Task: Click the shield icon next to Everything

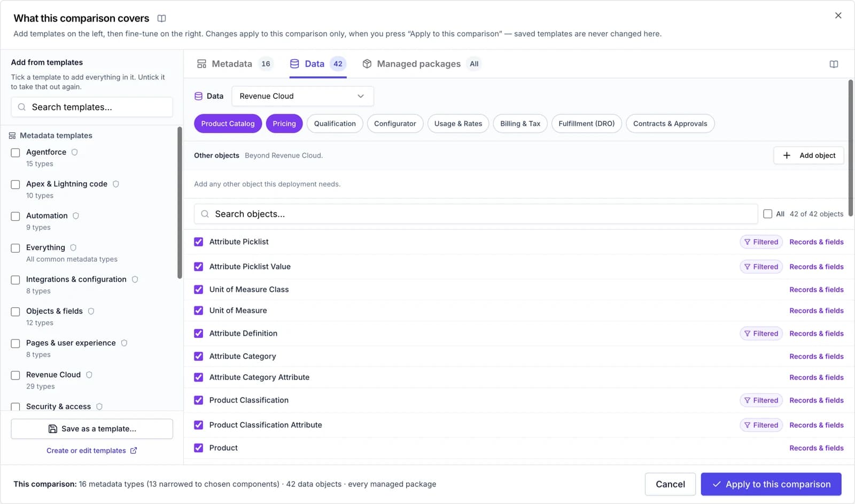Action: click(x=73, y=247)
